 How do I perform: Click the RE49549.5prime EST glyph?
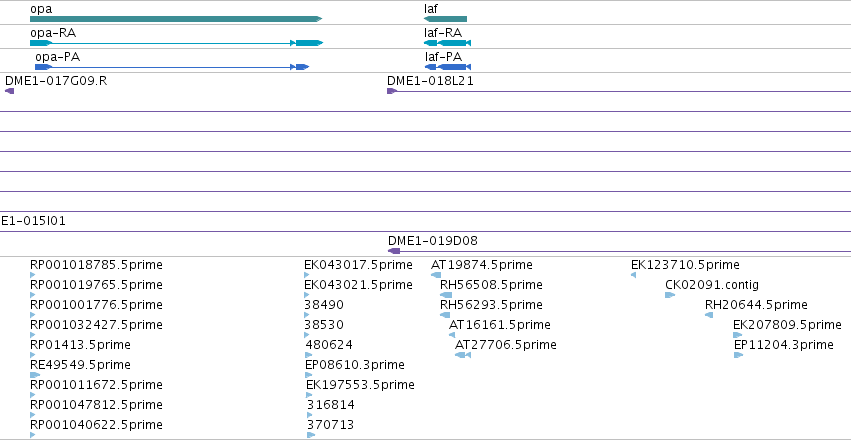point(35,375)
